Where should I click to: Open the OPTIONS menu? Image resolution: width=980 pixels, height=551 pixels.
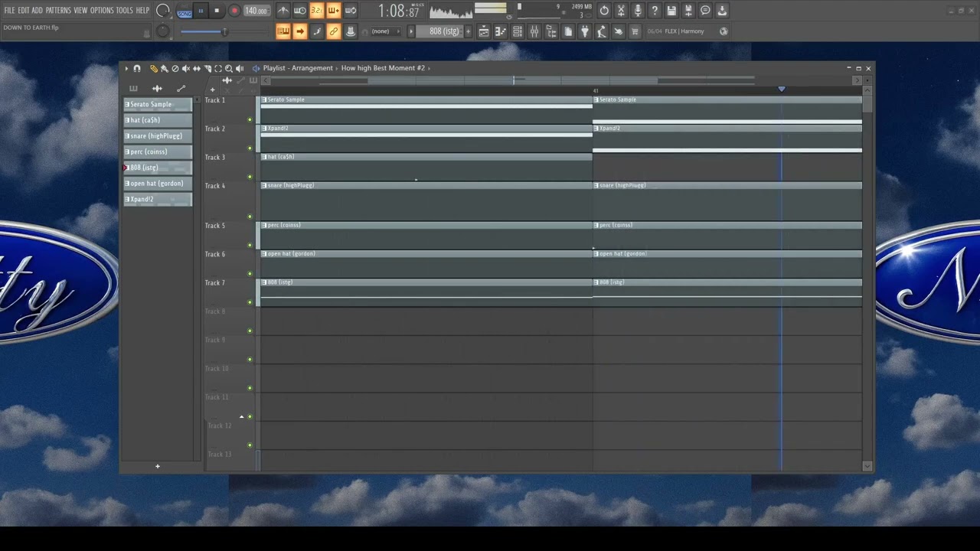(x=102, y=11)
